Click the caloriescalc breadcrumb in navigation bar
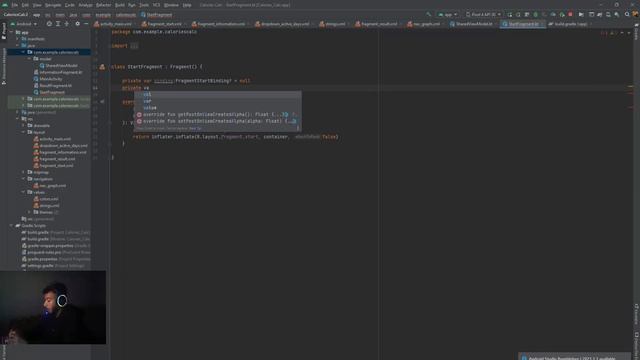Screen dimensions: 640x360 coord(126,15)
